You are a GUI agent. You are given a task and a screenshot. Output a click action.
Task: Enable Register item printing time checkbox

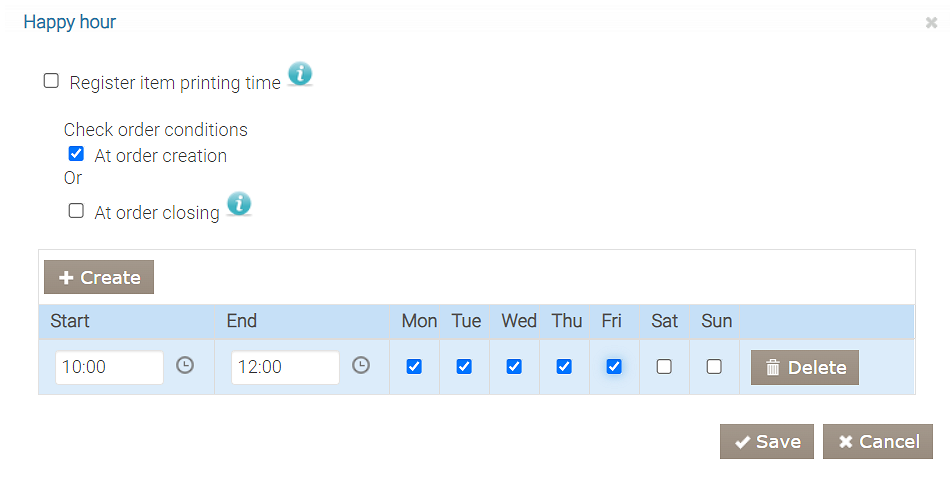coord(52,81)
